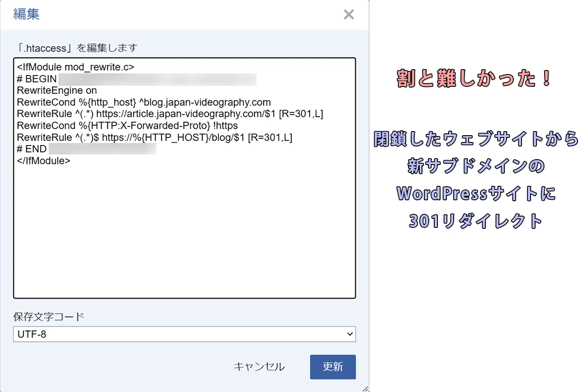
Task: Click the 保存文字コード label
Action: pos(49,316)
